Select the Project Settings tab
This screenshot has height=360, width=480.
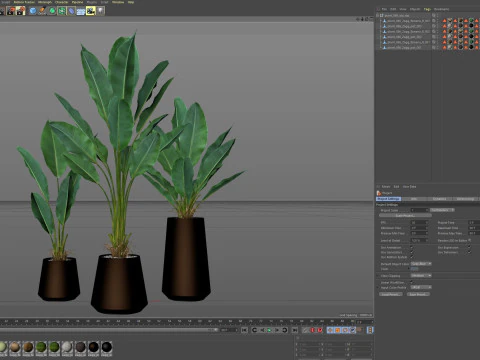pyautogui.click(x=388, y=199)
